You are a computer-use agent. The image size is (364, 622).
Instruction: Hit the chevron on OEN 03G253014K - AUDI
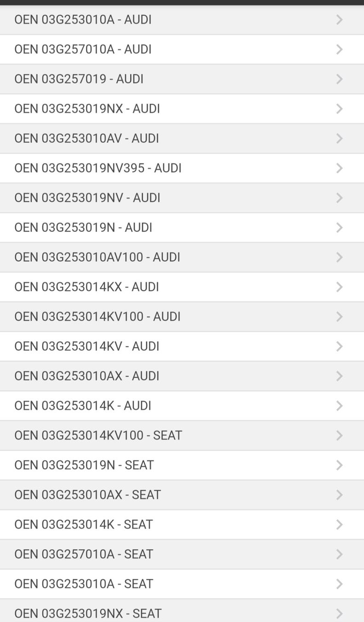click(x=340, y=406)
